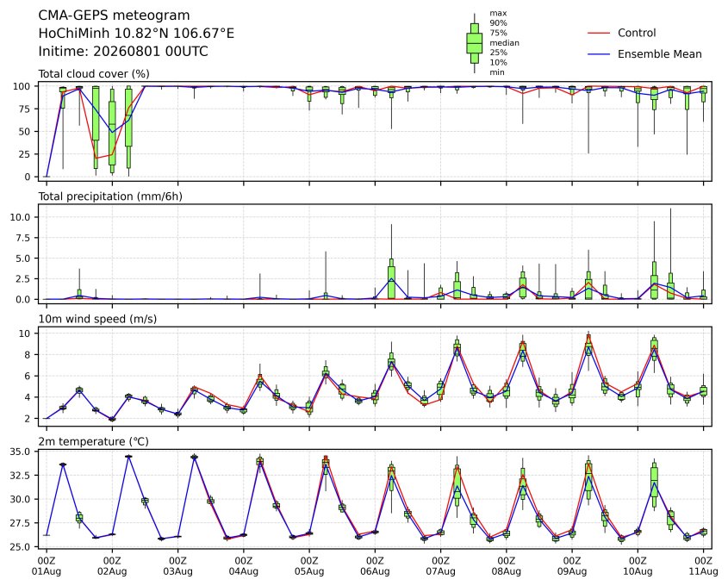The width and height of the screenshot is (728, 586).
Task: Click the '00Z 04Aug' x-axis label
Action: (x=243, y=566)
